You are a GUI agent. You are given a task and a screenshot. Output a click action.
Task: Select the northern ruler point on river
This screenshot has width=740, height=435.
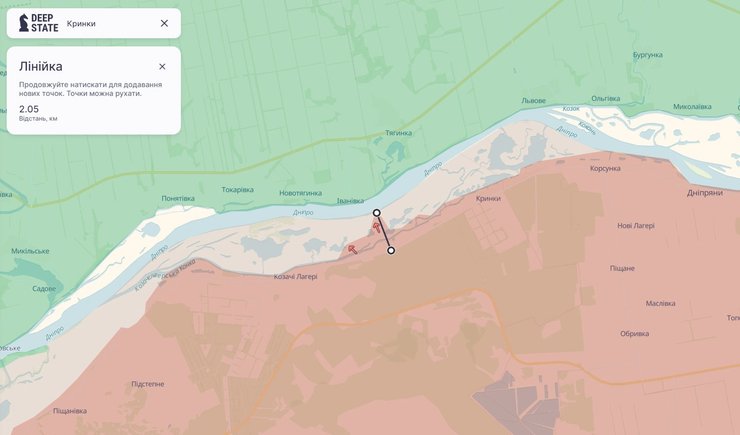pos(376,213)
